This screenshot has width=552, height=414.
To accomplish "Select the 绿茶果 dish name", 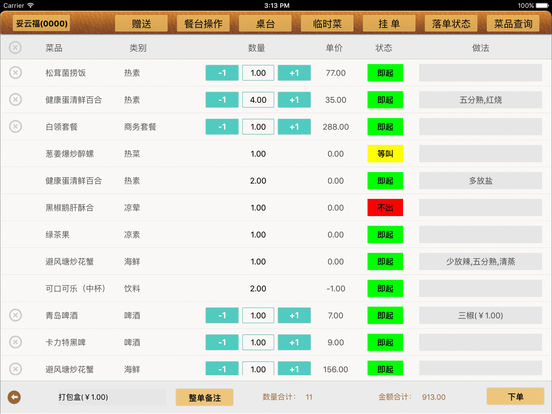I will pos(57,234).
